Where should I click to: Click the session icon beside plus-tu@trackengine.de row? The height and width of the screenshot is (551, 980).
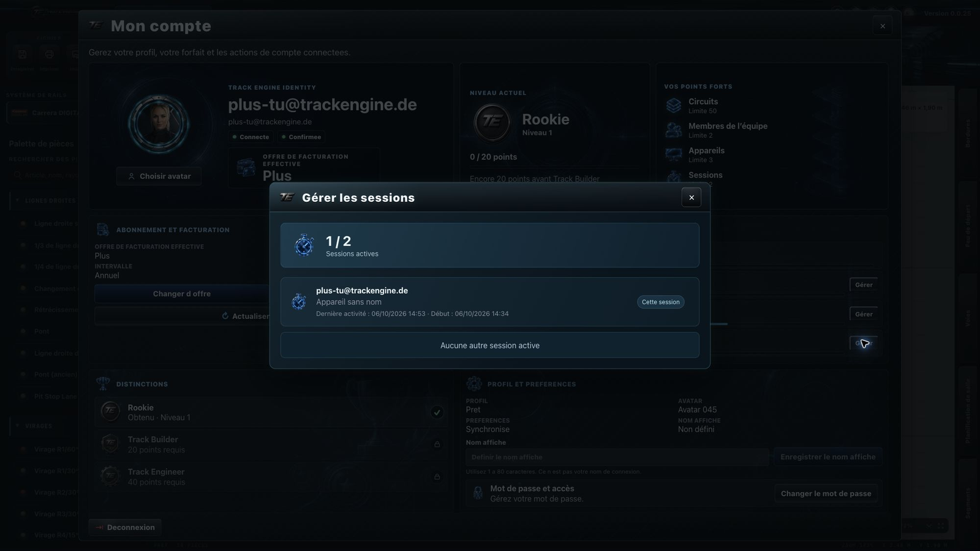299,302
